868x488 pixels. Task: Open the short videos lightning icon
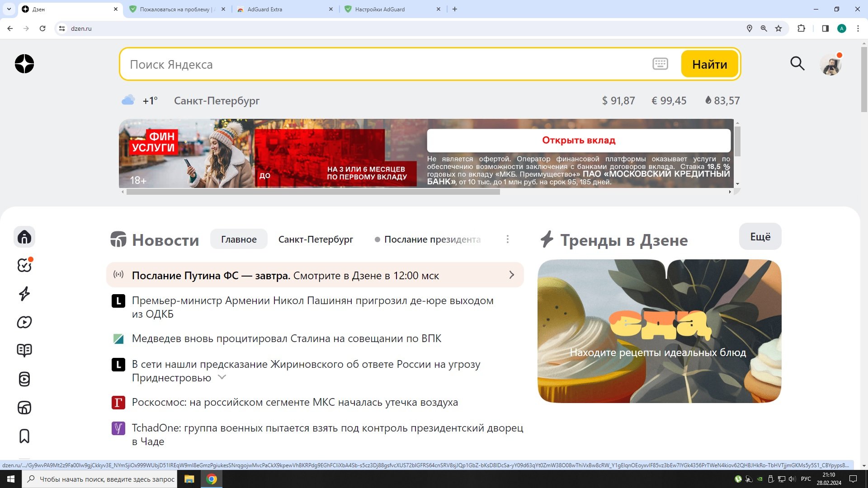click(x=25, y=294)
